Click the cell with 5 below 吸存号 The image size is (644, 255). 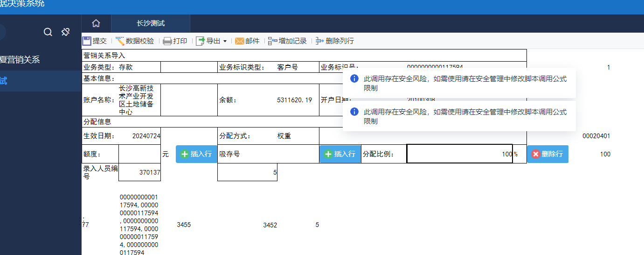point(247,172)
